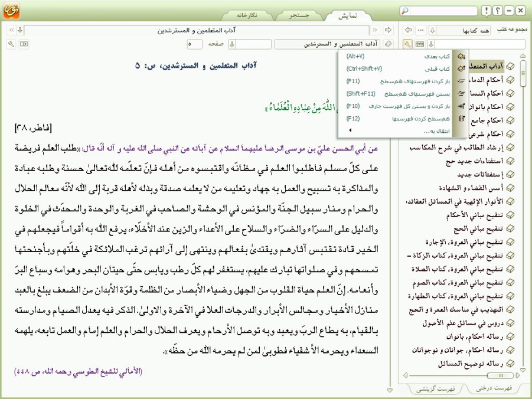Open تنقيح مباني العروة، كتاب الطهارة
This screenshot has height=399, width=532.
click(x=456, y=296)
